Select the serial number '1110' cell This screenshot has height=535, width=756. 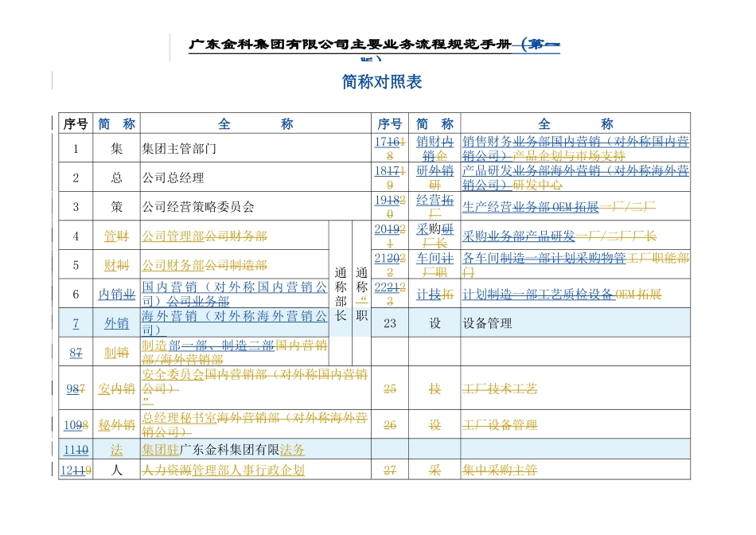click(76, 450)
